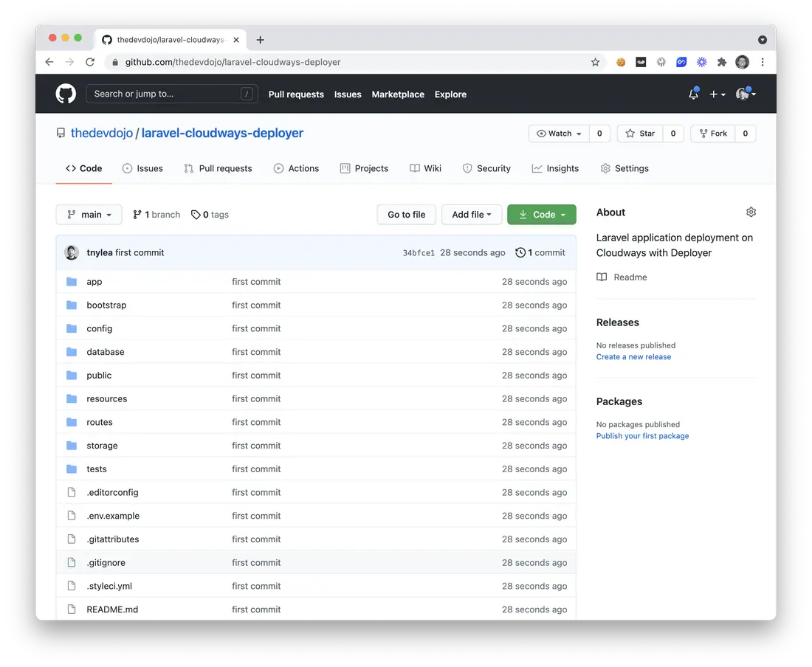Open the green Code dropdown
The height and width of the screenshot is (667, 812).
point(542,215)
